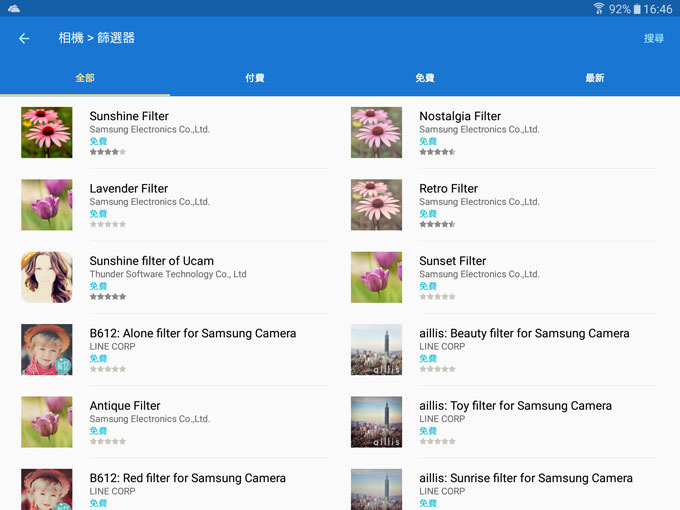Click the star rating of Sunshine Filter
Viewport: 680px width, 510px height.
click(108, 152)
